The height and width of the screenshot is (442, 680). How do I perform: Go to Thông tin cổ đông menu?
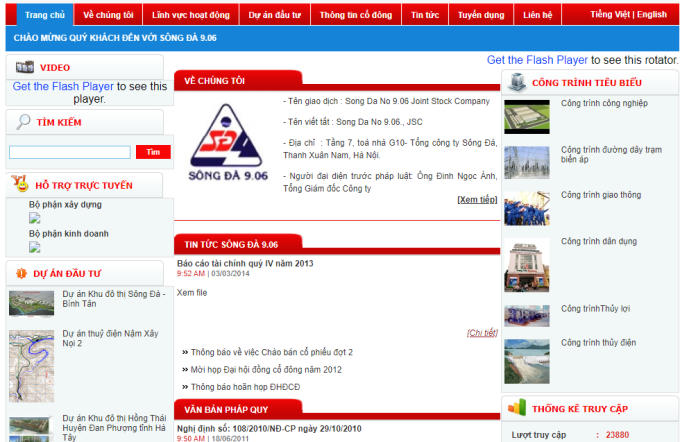(356, 16)
